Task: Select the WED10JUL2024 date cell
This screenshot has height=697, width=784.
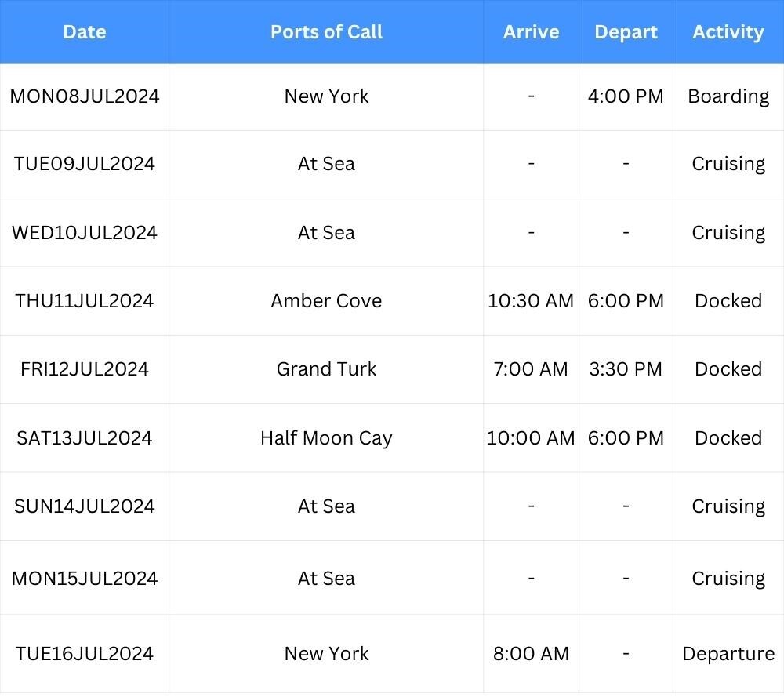Action: pyautogui.click(x=85, y=233)
